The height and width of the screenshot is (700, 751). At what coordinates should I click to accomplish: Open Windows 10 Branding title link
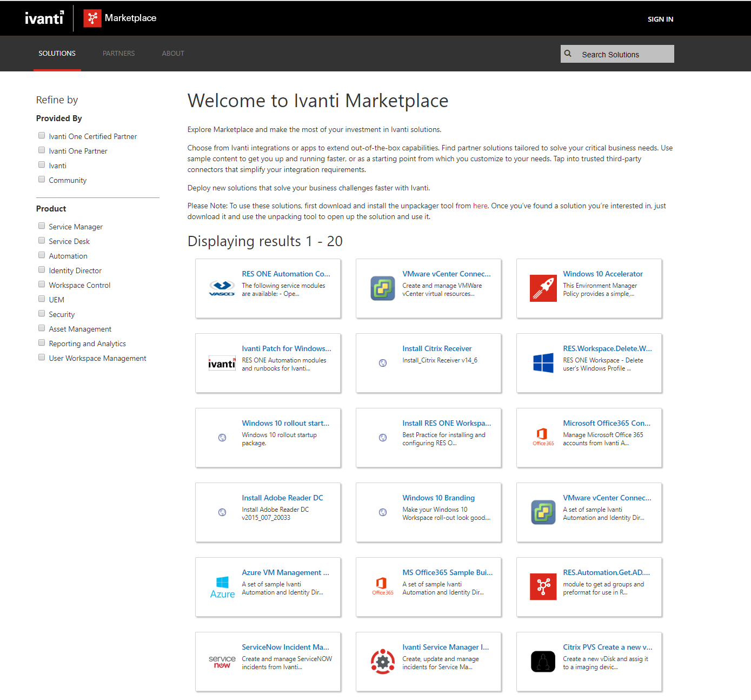tap(438, 498)
